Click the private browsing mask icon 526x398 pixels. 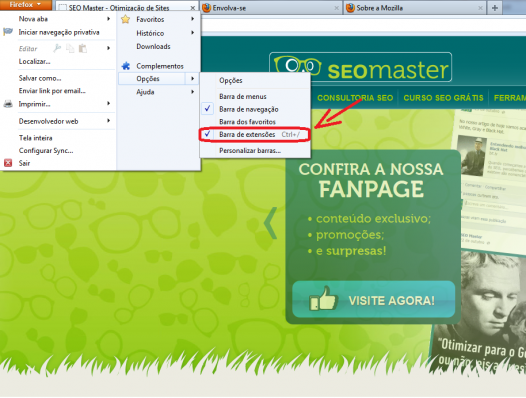pyautogui.click(x=8, y=32)
